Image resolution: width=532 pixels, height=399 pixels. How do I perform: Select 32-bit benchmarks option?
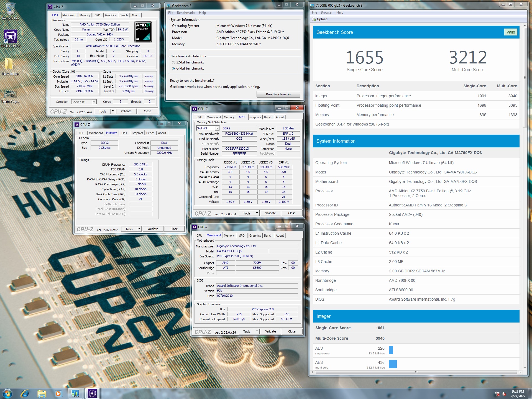(x=188, y=62)
